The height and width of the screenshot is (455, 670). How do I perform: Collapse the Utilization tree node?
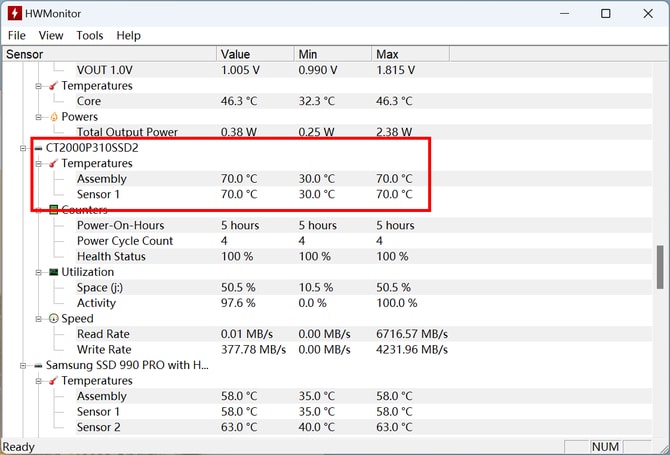[39, 272]
